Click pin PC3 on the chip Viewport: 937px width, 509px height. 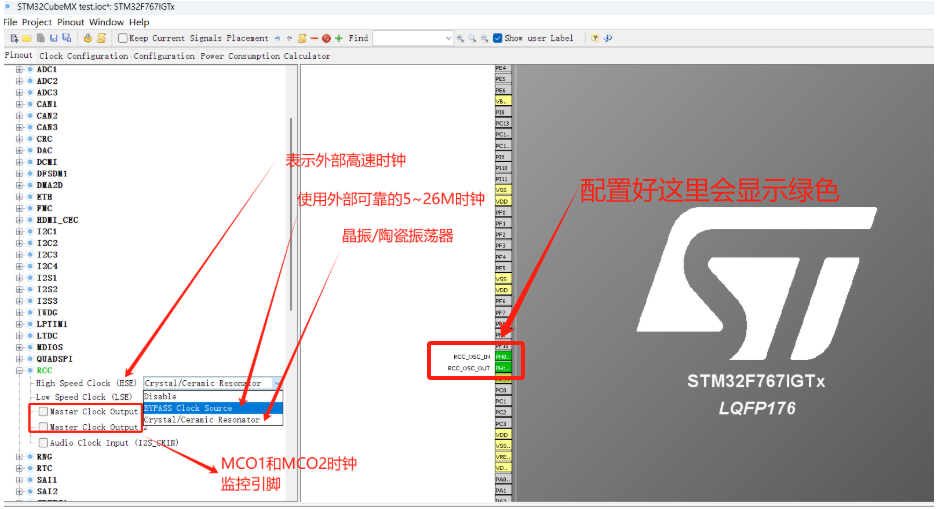pyautogui.click(x=503, y=424)
